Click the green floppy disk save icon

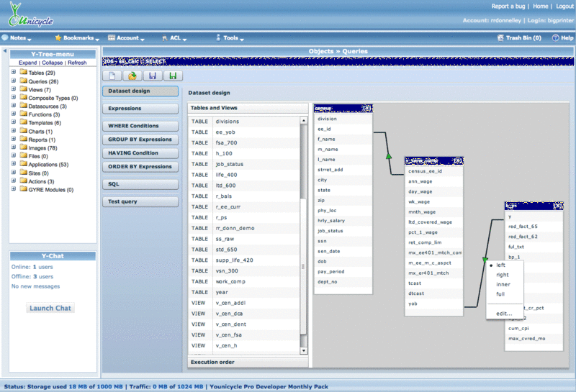[x=171, y=76]
